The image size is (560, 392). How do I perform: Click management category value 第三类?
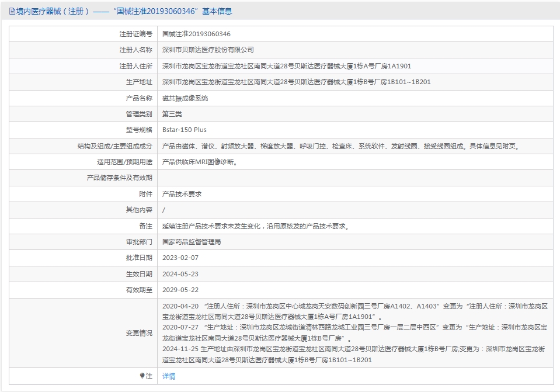(x=172, y=114)
